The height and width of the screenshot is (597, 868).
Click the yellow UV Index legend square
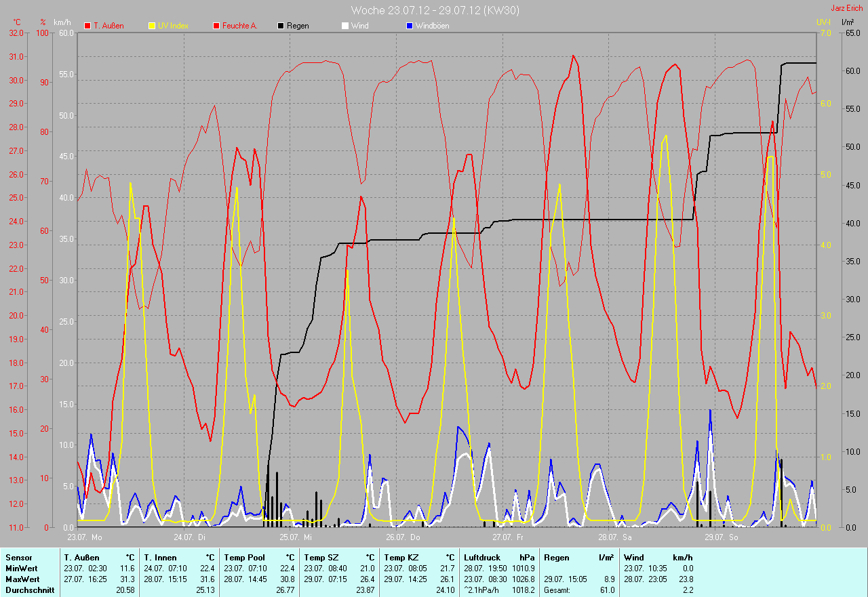tap(152, 26)
